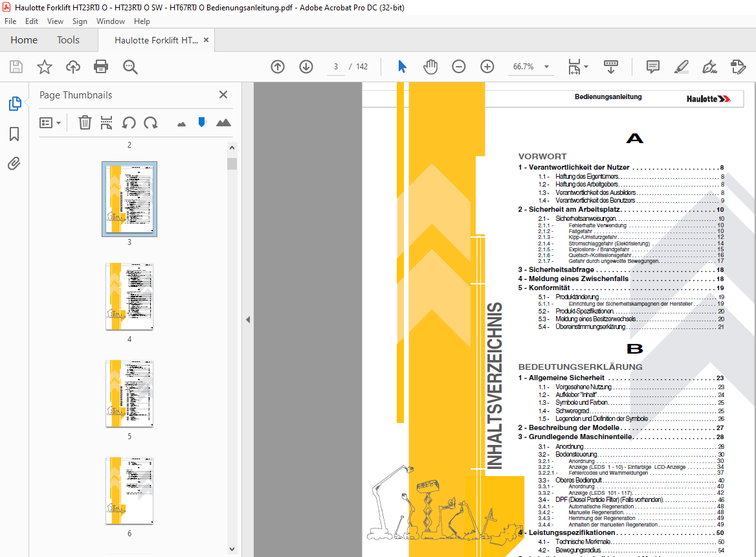Screen dimensions: 756x557
Task: Open the Attachments paperclip panel
Action: click(14, 164)
